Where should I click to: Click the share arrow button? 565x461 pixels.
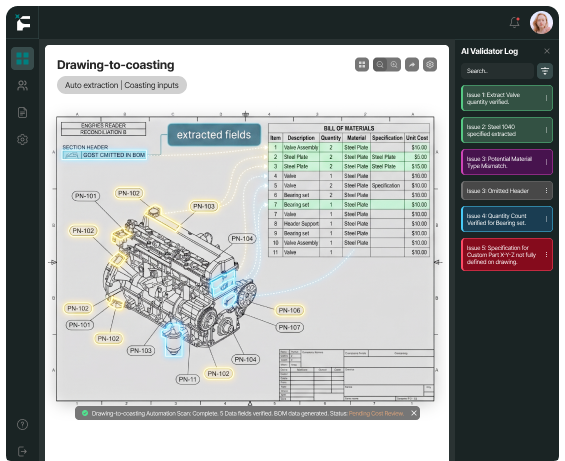point(412,65)
